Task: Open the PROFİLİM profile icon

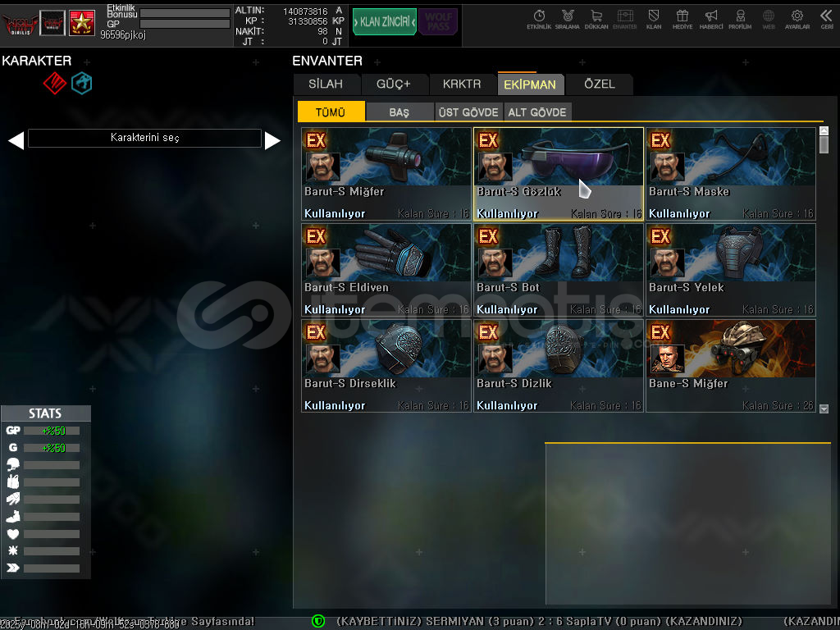Action: pyautogui.click(x=740, y=20)
